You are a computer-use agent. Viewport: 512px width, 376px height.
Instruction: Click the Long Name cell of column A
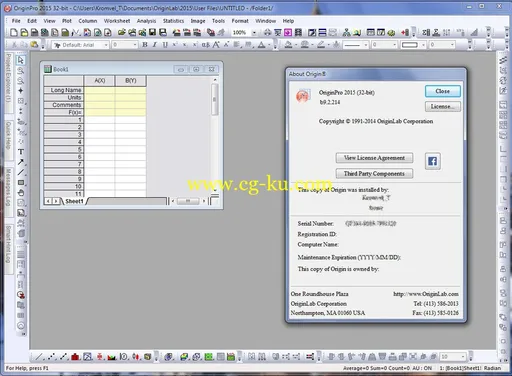tap(99, 90)
